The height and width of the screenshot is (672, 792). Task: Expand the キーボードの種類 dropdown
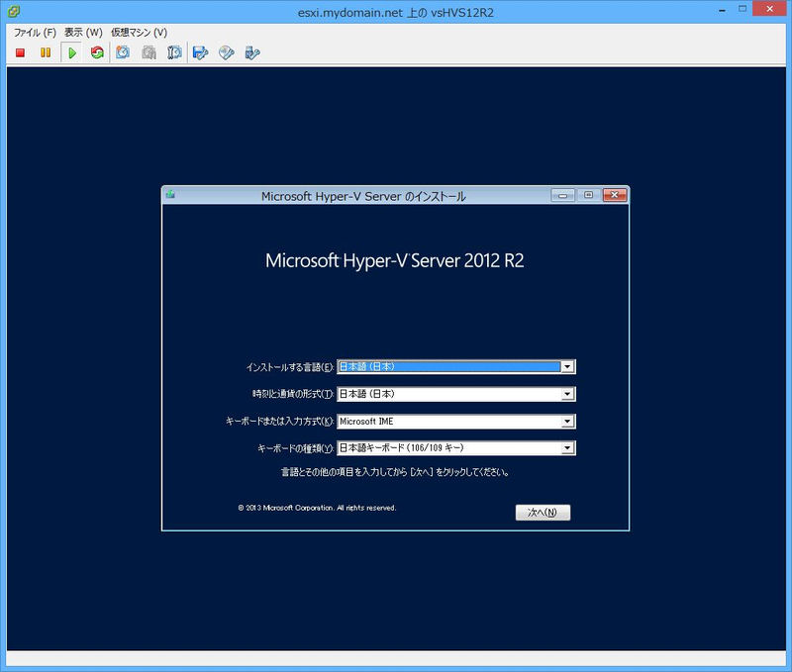567,448
